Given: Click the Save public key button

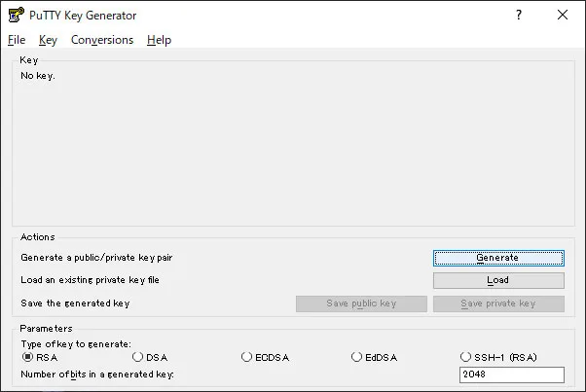Looking at the screenshot, I should (x=361, y=303).
